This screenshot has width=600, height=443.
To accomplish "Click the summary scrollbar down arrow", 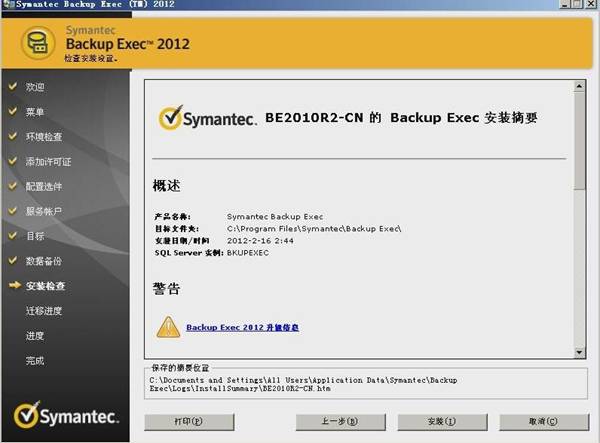I will click(580, 351).
